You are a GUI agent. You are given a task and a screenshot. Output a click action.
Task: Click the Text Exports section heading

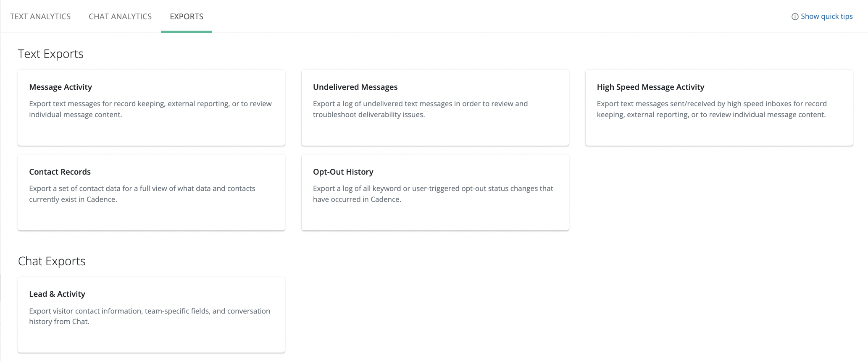pos(50,54)
